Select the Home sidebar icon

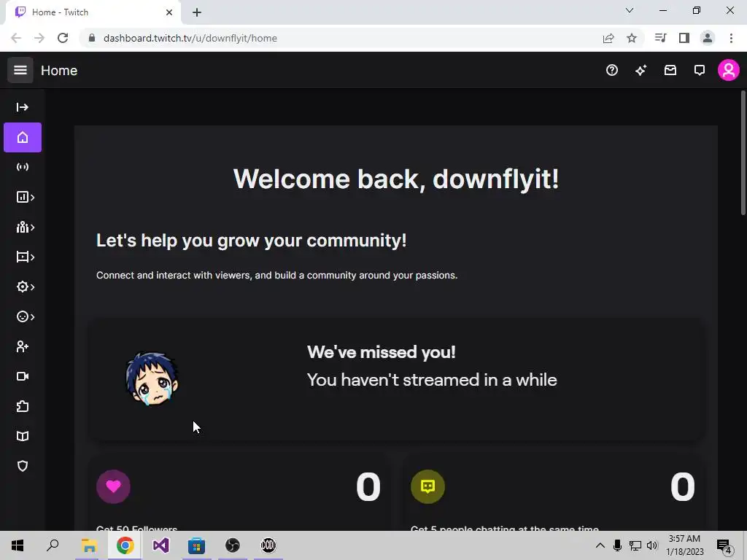point(23,138)
